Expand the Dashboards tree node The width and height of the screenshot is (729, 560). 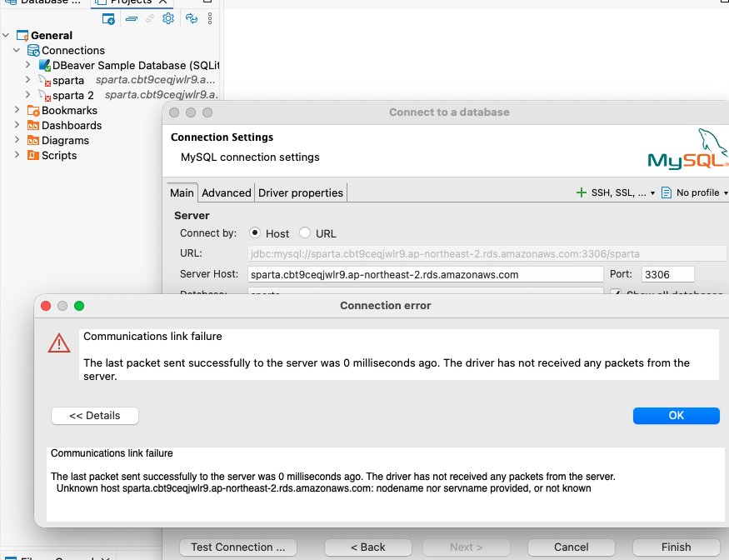point(17,125)
